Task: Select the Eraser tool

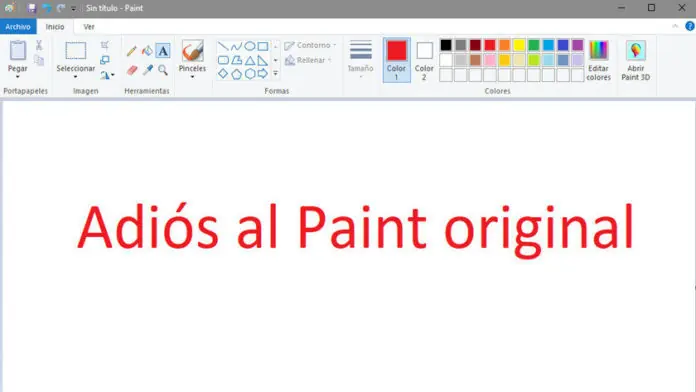Action: [132, 70]
